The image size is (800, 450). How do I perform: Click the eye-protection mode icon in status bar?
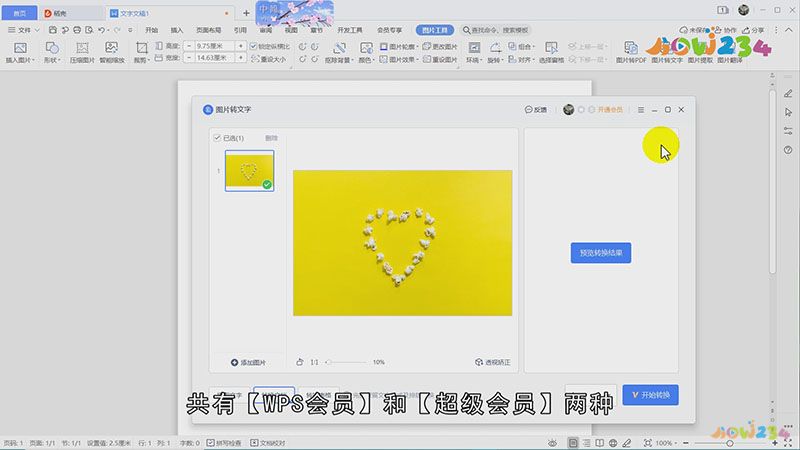tap(552, 443)
